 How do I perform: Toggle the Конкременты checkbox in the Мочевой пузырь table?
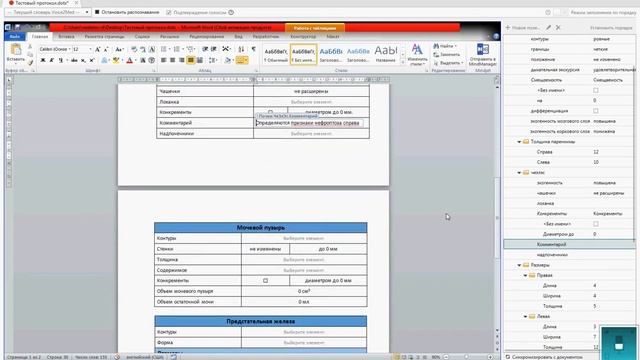click(x=265, y=281)
